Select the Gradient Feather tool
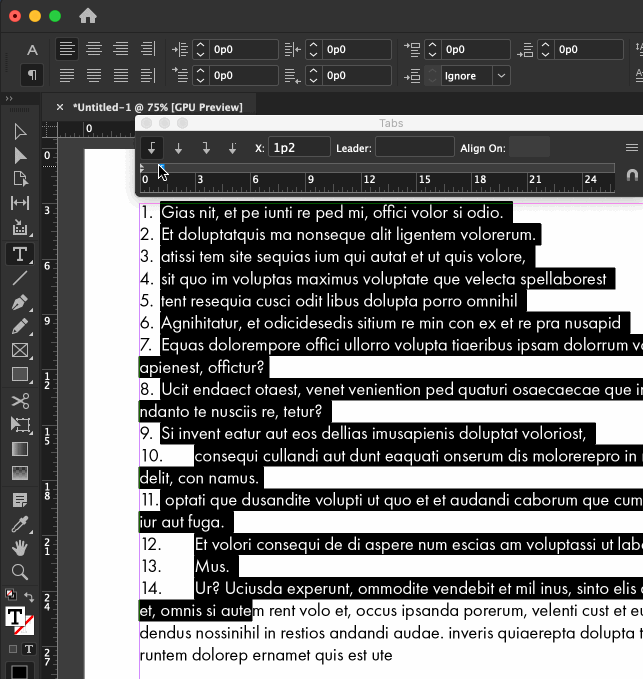 (20, 473)
